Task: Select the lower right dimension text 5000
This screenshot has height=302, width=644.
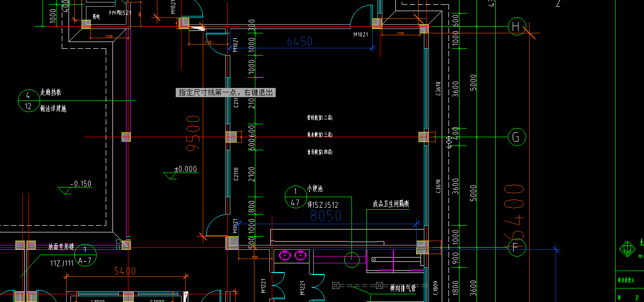Action: (473, 193)
